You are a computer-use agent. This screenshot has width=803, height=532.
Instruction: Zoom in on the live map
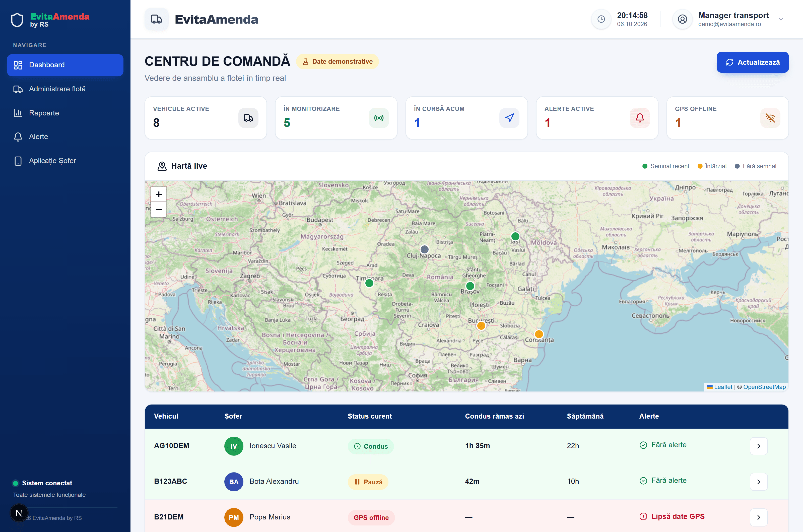pyautogui.click(x=159, y=194)
